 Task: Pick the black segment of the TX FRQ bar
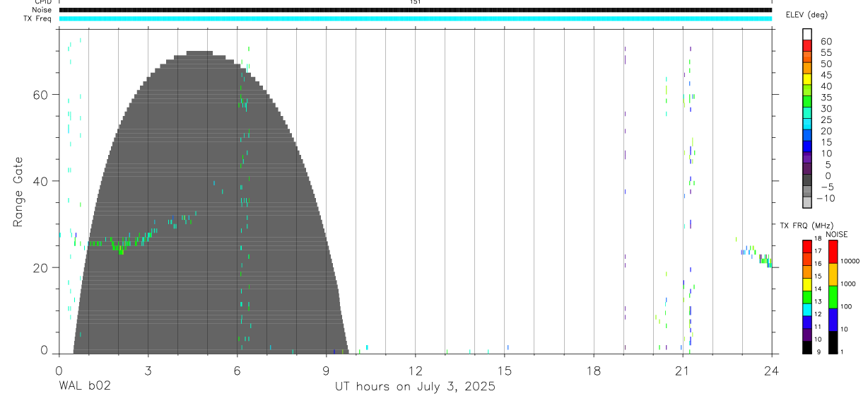coord(807,347)
